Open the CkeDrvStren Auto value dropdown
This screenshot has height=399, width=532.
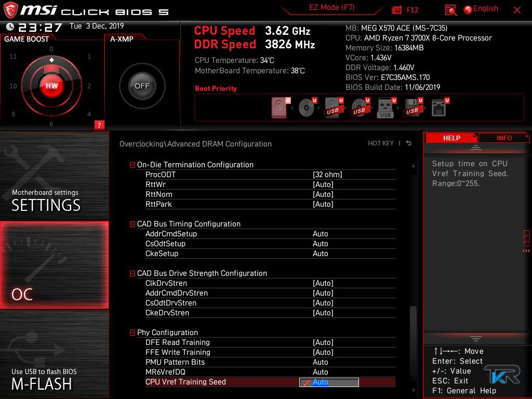pyautogui.click(x=323, y=313)
